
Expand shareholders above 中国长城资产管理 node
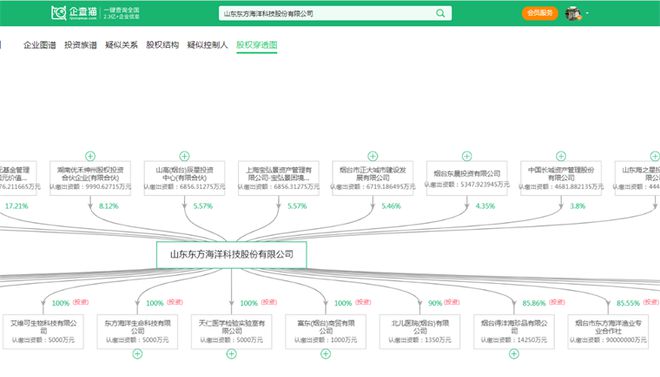561,156
